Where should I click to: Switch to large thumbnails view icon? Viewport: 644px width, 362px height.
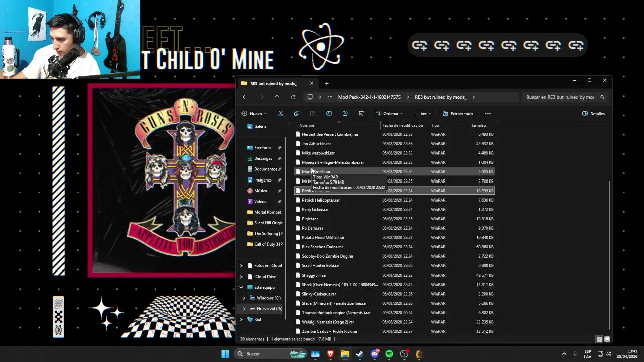(x=607, y=339)
